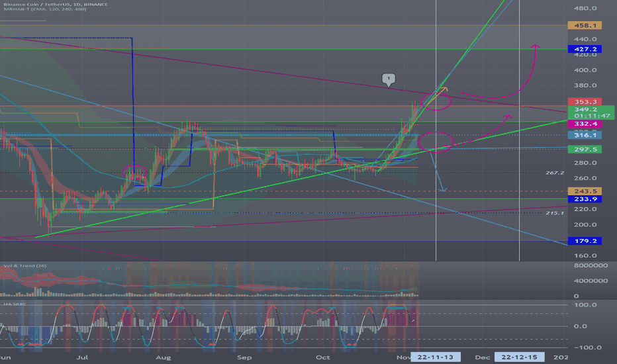Select the 22-12-15 date marker
The height and width of the screenshot is (364, 617).
(519, 357)
